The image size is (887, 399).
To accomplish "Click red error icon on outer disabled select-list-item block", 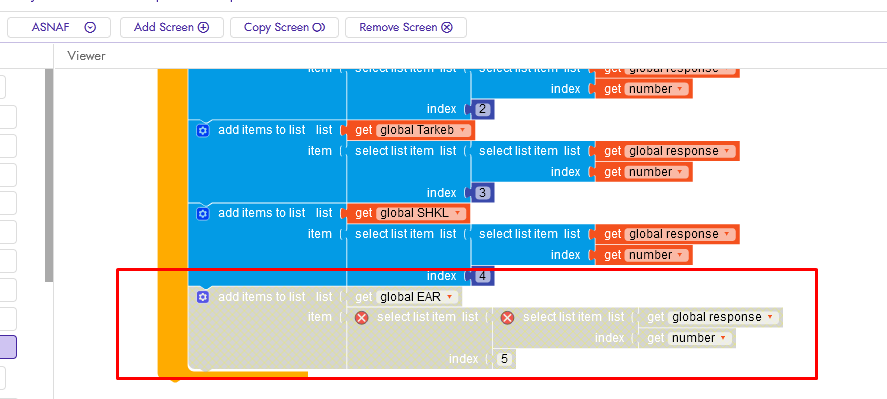I will 361,318.
